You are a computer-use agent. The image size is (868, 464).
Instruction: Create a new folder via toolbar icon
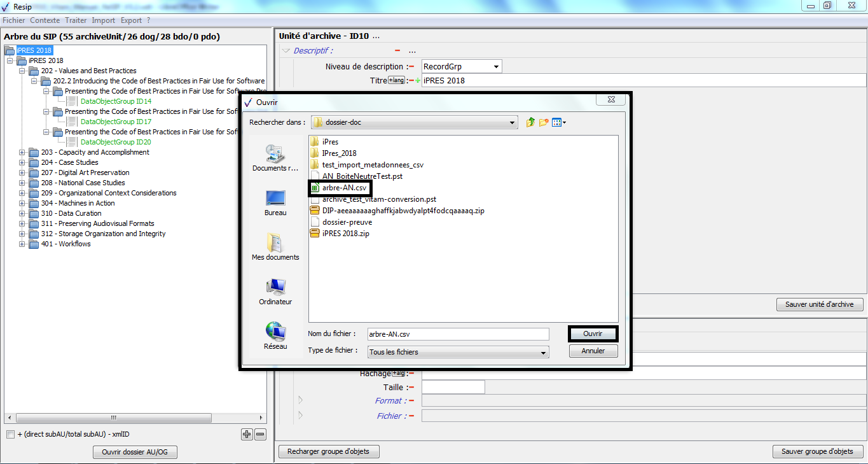click(544, 122)
